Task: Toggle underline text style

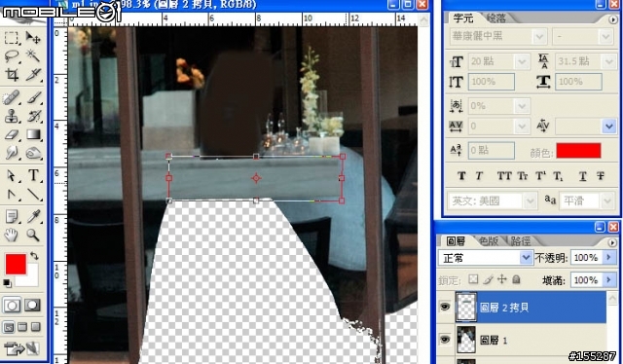Action: (x=582, y=175)
